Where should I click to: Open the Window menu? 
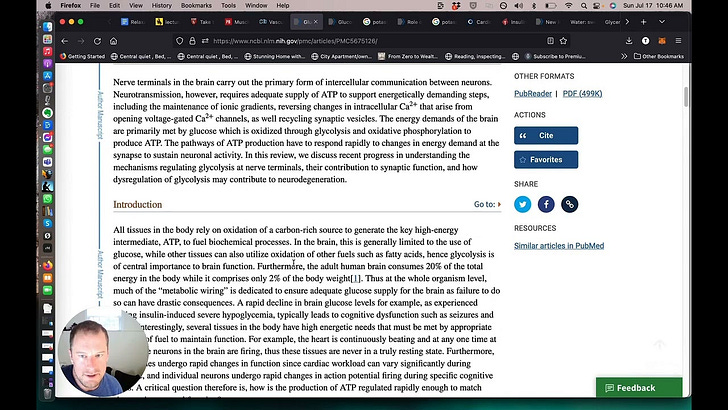(256, 6)
